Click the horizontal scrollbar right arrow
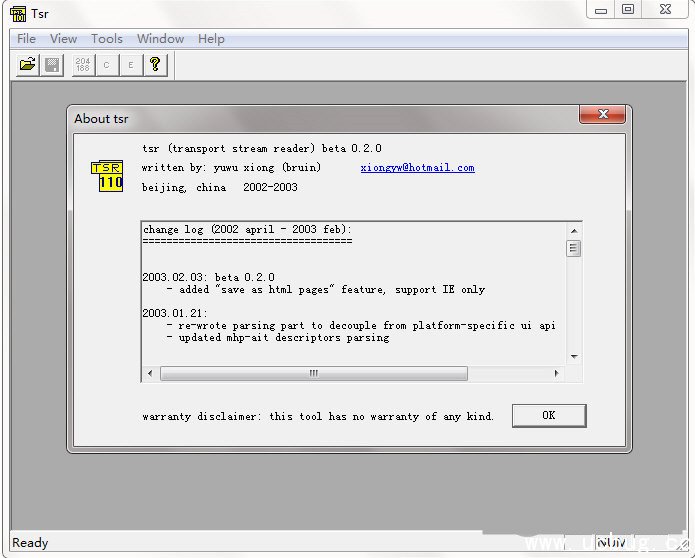 [557, 373]
